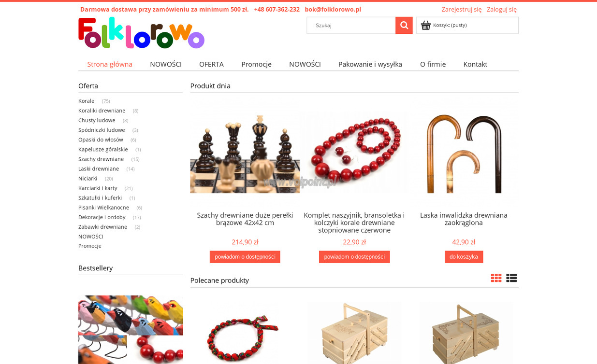Image resolution: width=597 pixels, height=364 pixels.
Task: Switch to grid view of products
Action: click(x=496, y=278)
